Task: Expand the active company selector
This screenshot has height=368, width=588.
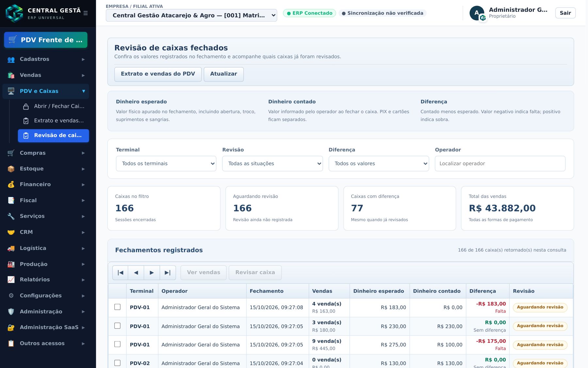Action: (191, 15)
